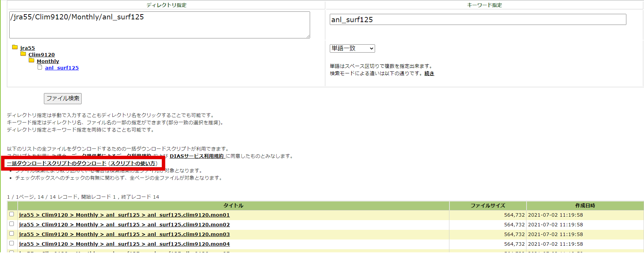
Task: Open the DIASサービス利用規約 link
Action: point(197,156)
